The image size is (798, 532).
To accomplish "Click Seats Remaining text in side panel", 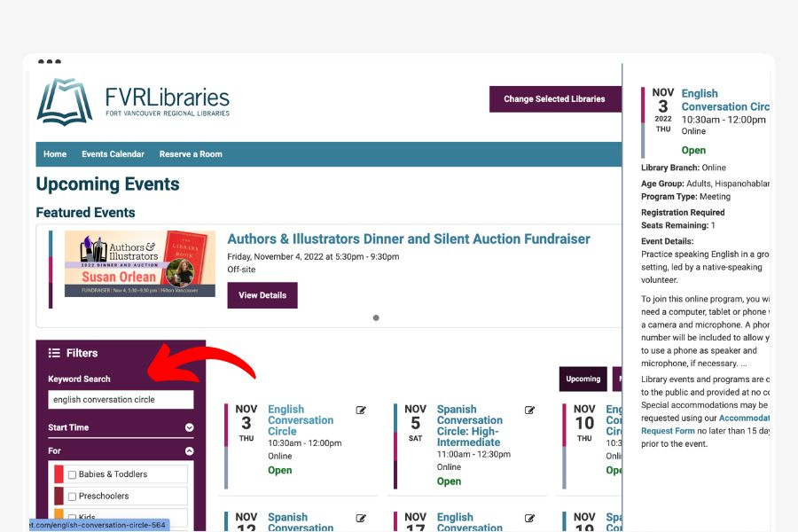I will point(678,225).
